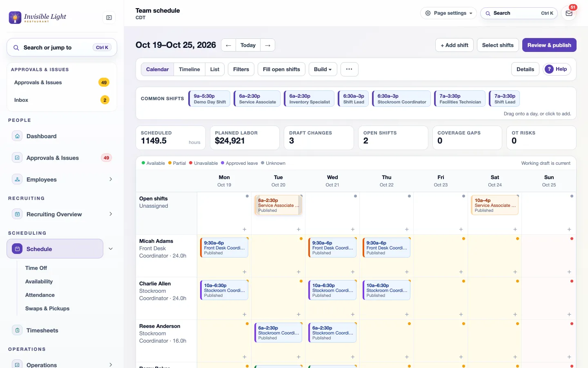
Task: Click the Add shift button
Action: tap(454, 45)
